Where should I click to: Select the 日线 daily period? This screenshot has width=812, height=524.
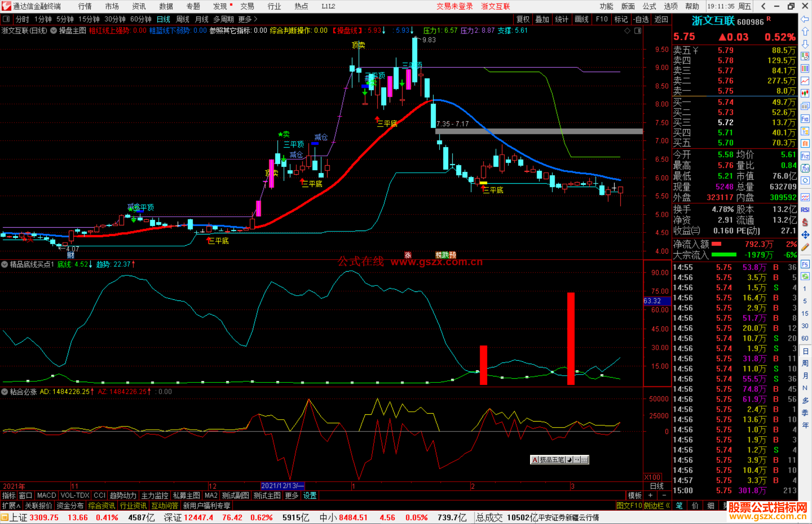click(x=163, y=19)
